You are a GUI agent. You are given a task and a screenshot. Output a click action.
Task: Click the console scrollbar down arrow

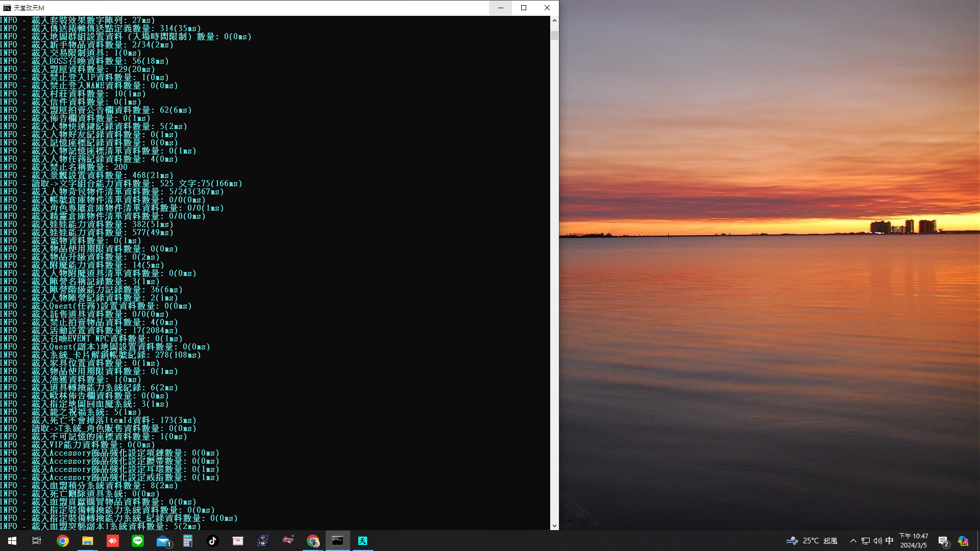click(554, 525)
